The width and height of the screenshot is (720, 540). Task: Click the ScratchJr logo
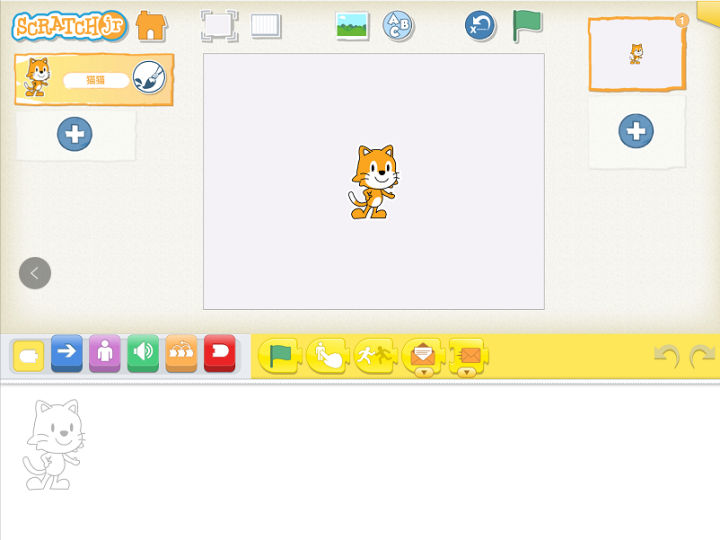69,26
